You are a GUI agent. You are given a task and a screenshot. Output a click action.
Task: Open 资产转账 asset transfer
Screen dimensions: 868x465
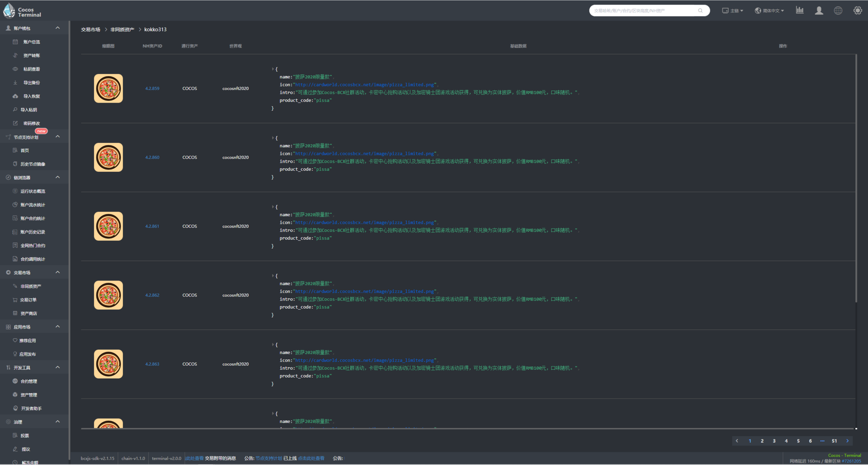[x=32, y=56]
